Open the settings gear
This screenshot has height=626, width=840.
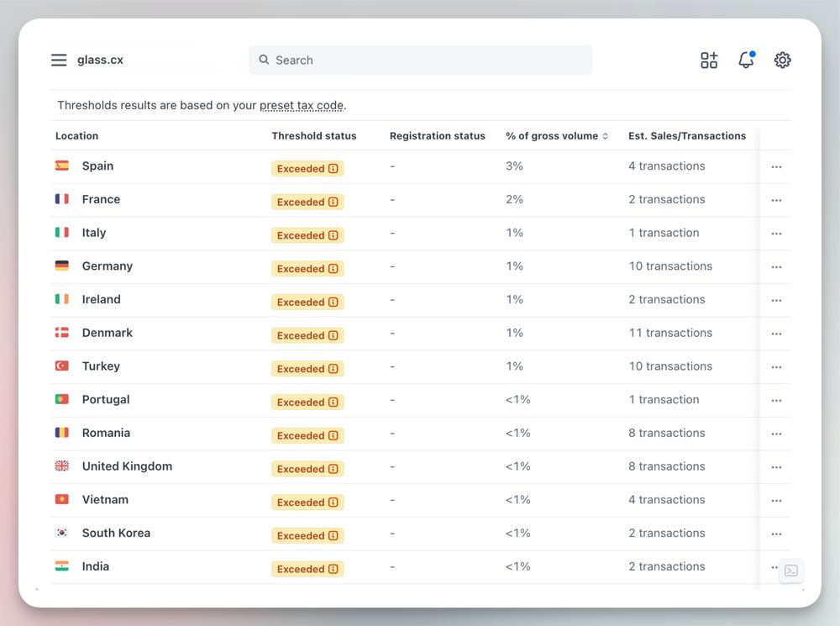(x=783, y=60)
